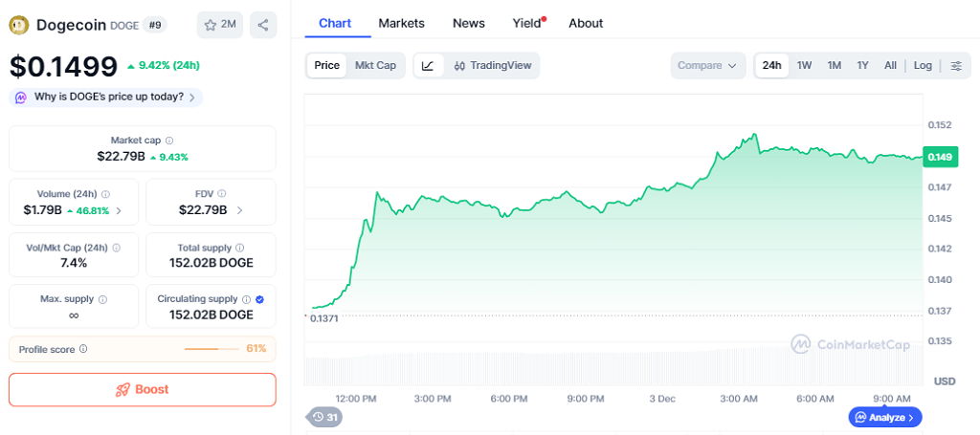Click the 9.43% market cap change
Image resolution: width=980 pixels, height=435 pixels.
click(x=174, y=157)
